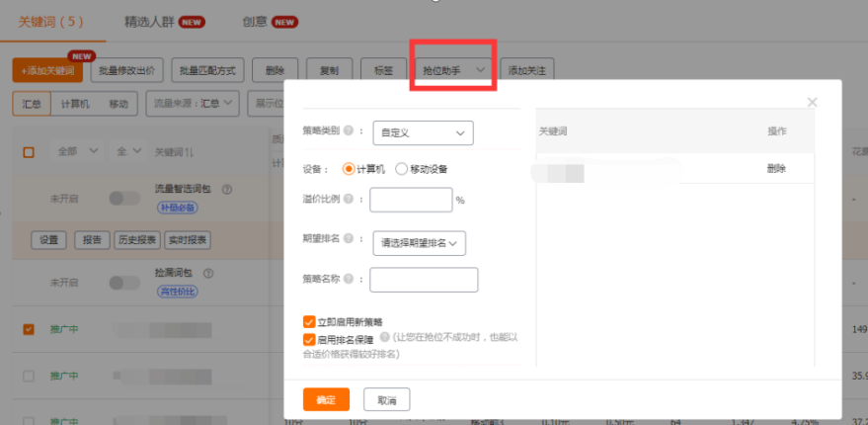Click the 流量智选词包 label
The height and width of the screenshot is (425, 868).
(183, 189)
